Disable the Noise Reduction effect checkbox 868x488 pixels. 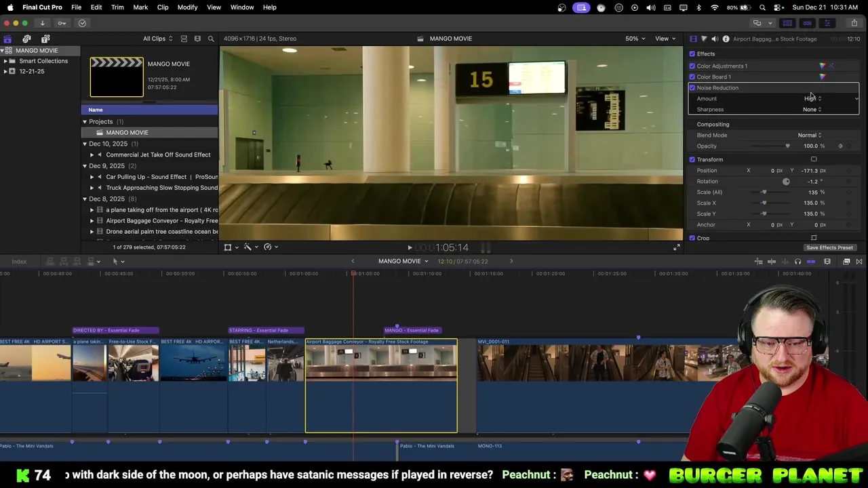point(692,87)
